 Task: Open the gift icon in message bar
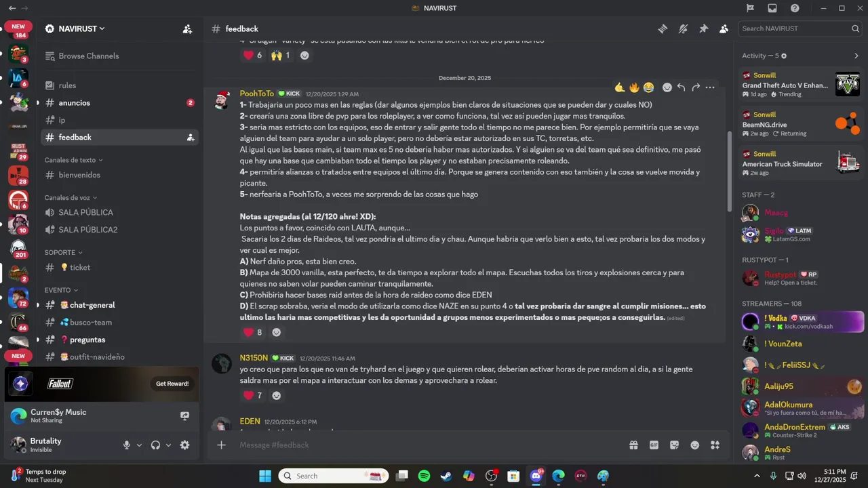633,445
